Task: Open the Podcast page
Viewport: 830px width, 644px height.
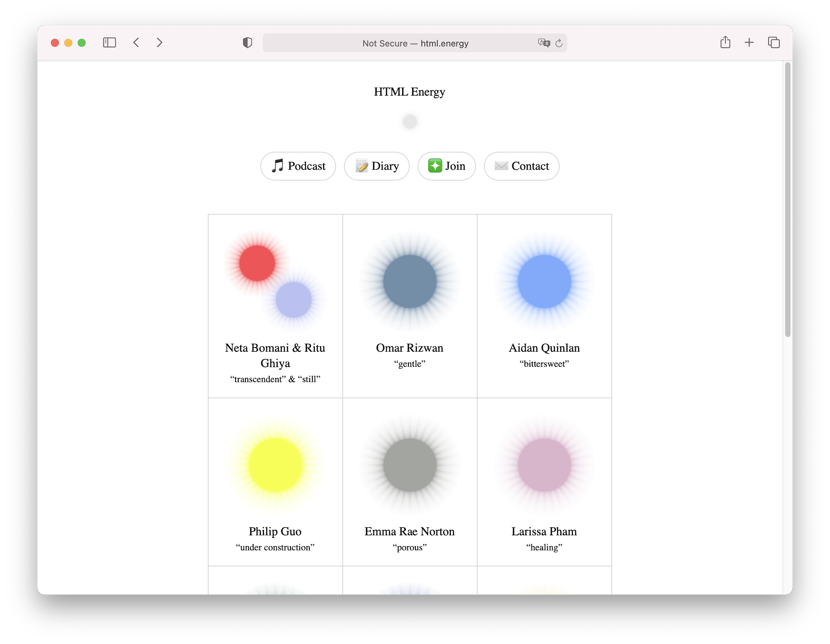Action: (x=298, y=166)
